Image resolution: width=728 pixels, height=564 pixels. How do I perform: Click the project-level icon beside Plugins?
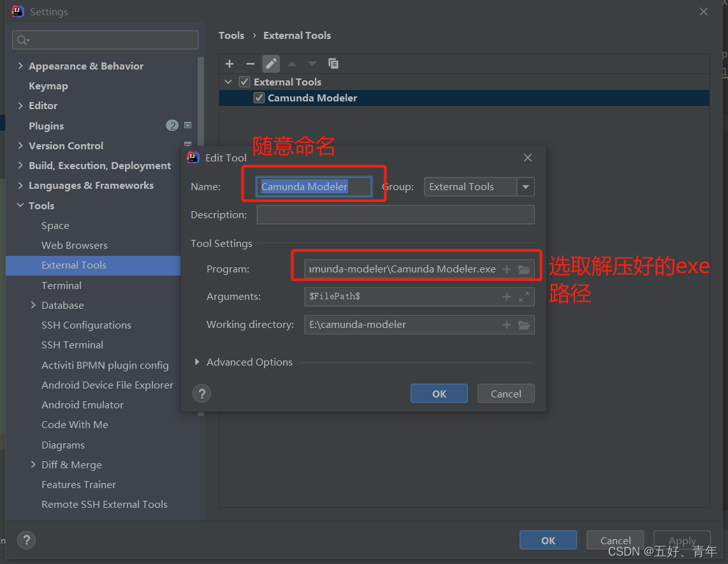(x=188, y=126)
